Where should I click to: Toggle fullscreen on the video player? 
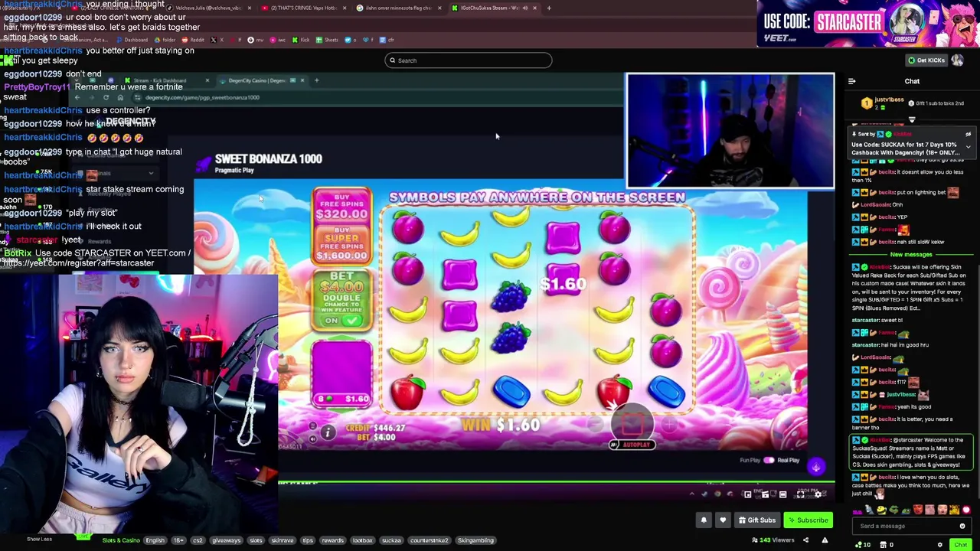point(800,494)
